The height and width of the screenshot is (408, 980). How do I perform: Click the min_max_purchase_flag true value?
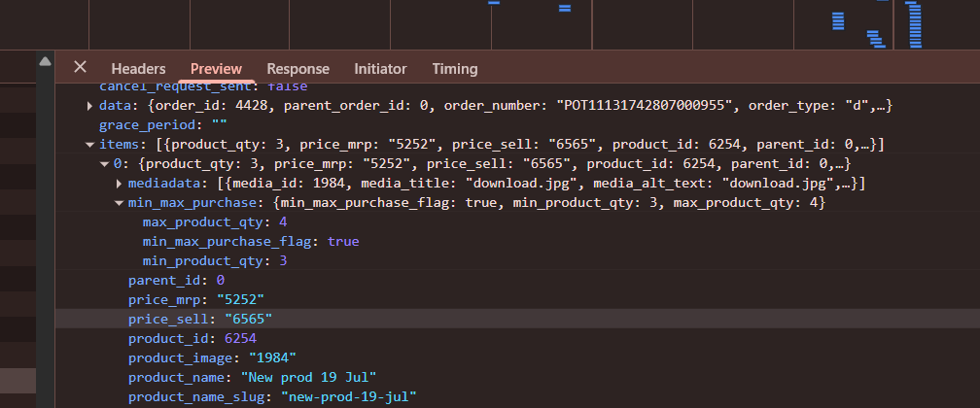coord(343,242)
